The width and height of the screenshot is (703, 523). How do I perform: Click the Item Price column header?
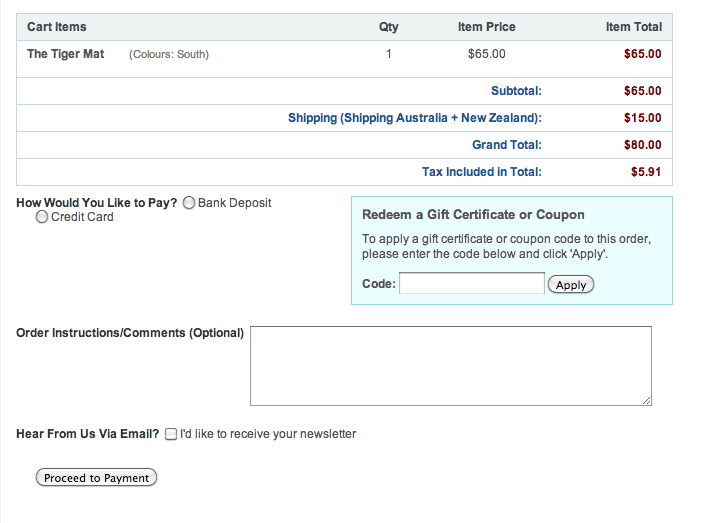(x=487, y=27)
